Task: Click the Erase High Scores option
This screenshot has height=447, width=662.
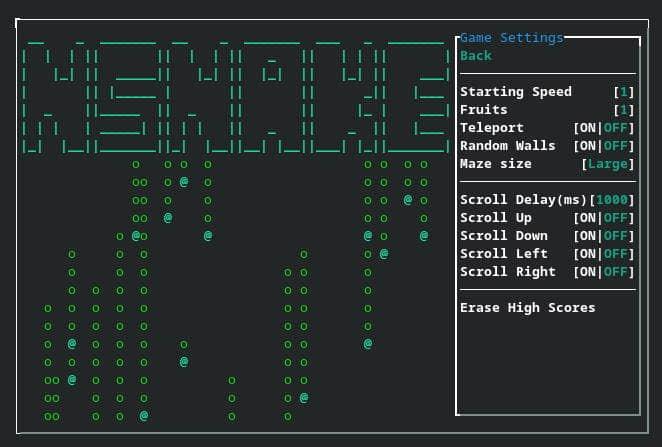Action: click(527, 308)
